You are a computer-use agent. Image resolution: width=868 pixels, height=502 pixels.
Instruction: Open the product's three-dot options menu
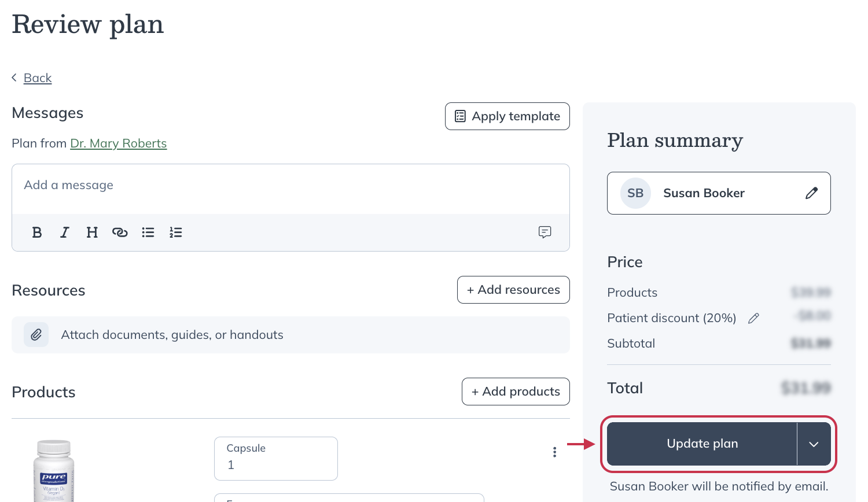click(x=554, y=452)
